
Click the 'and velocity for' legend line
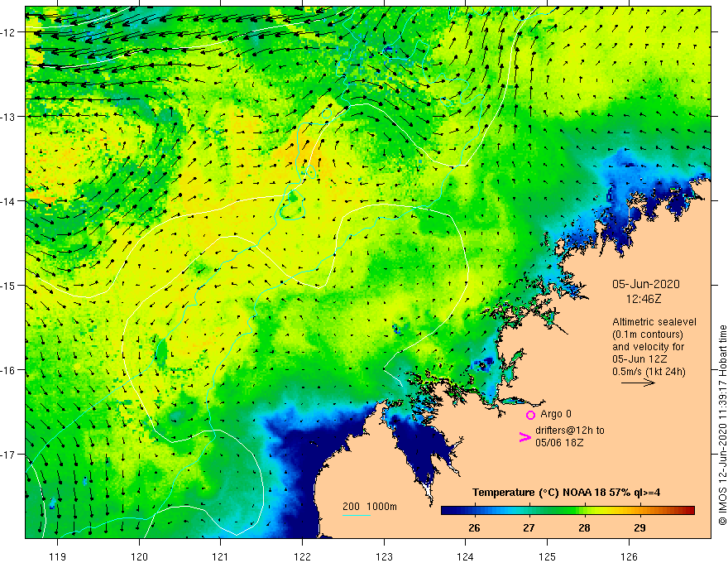(648, 347)
